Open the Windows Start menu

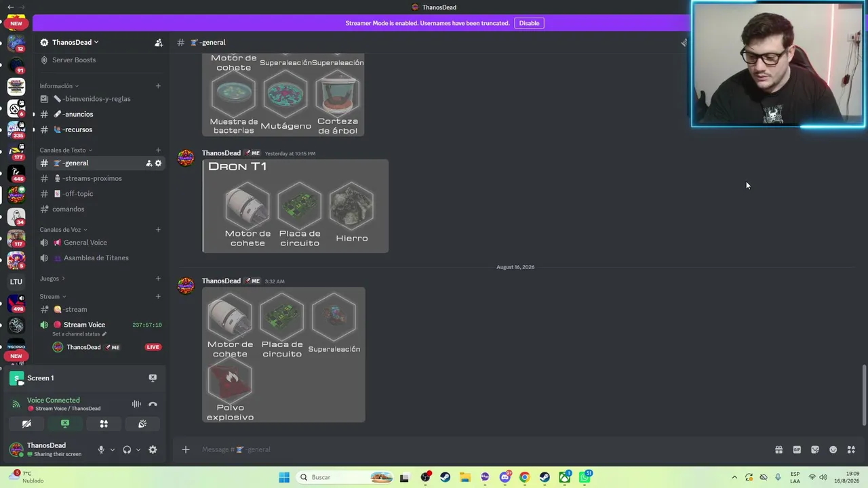click(x=284, y=477)
